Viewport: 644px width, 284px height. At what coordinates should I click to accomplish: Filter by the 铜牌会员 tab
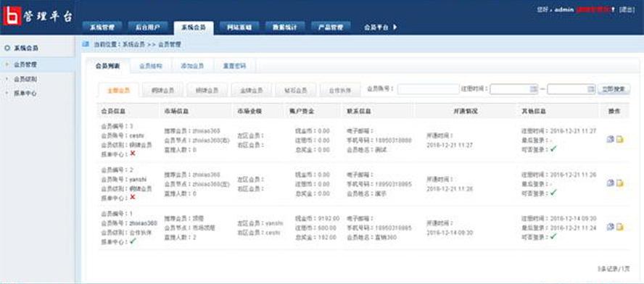click(162, 90)
